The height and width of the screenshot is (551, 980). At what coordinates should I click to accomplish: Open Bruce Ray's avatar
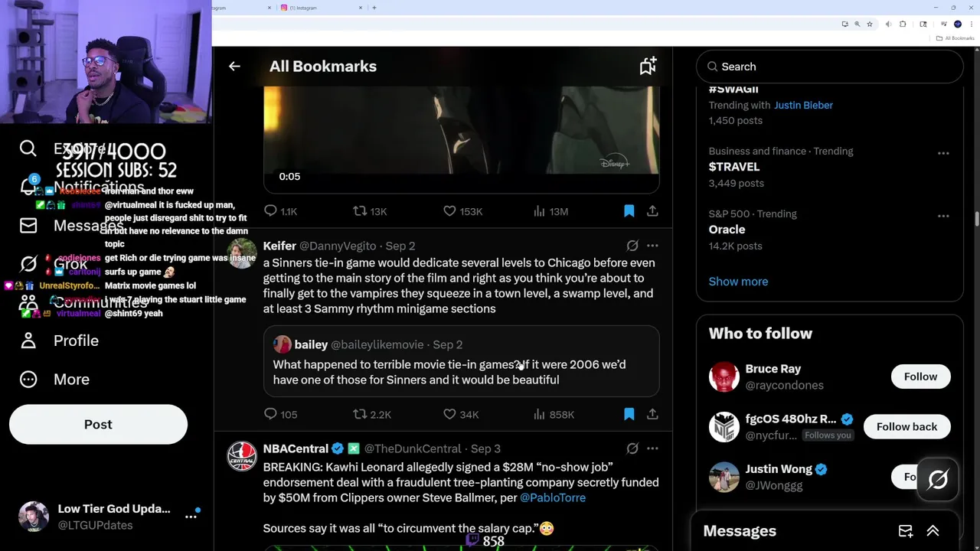coord(724,377)
